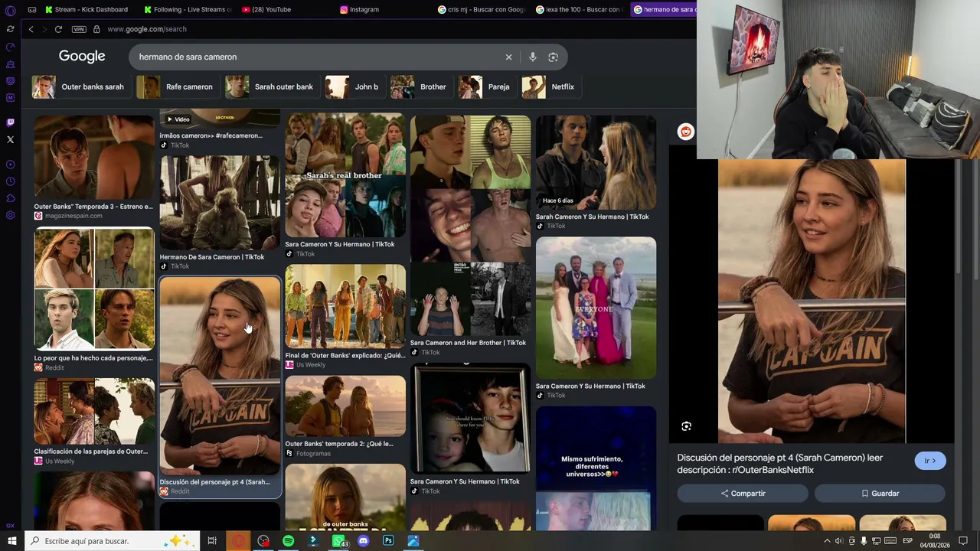Open Clasificación de las parejas result

tap(94, 411)
